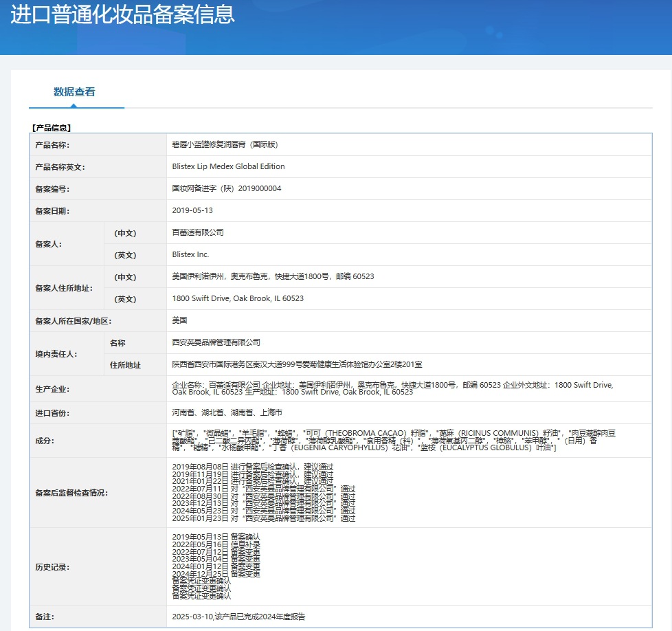
Task: Select history entry 2024年12月25日 备案变更
Action: coord(216,573)
